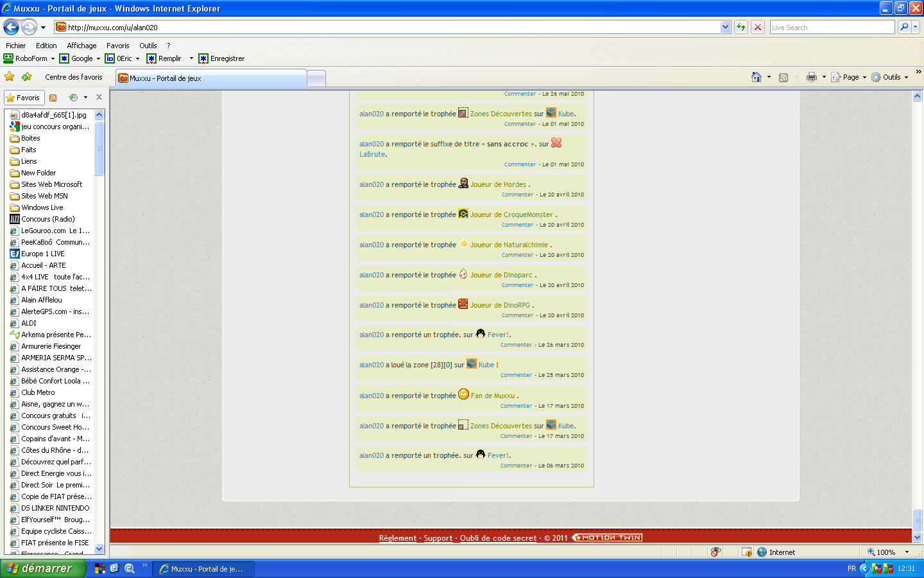Click the Hordes trophy icon
This screenshot has height=578, width=924.
[463, 184]
